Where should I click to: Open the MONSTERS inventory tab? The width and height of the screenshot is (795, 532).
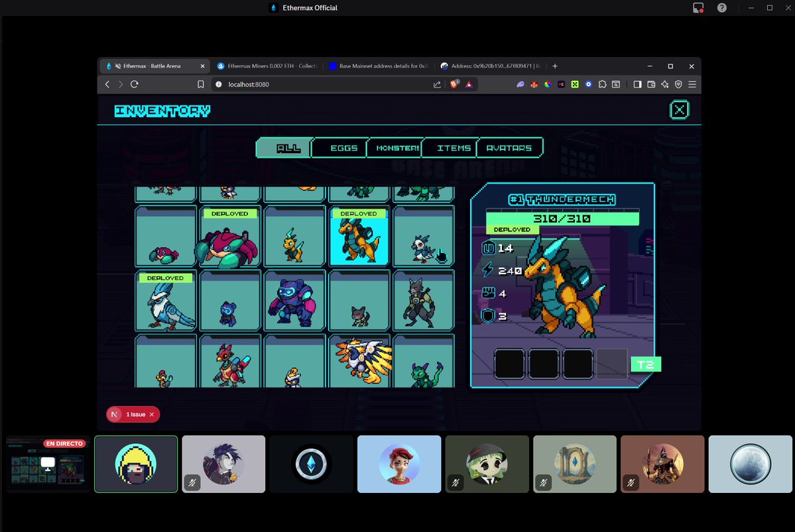[x=396, y=148]
